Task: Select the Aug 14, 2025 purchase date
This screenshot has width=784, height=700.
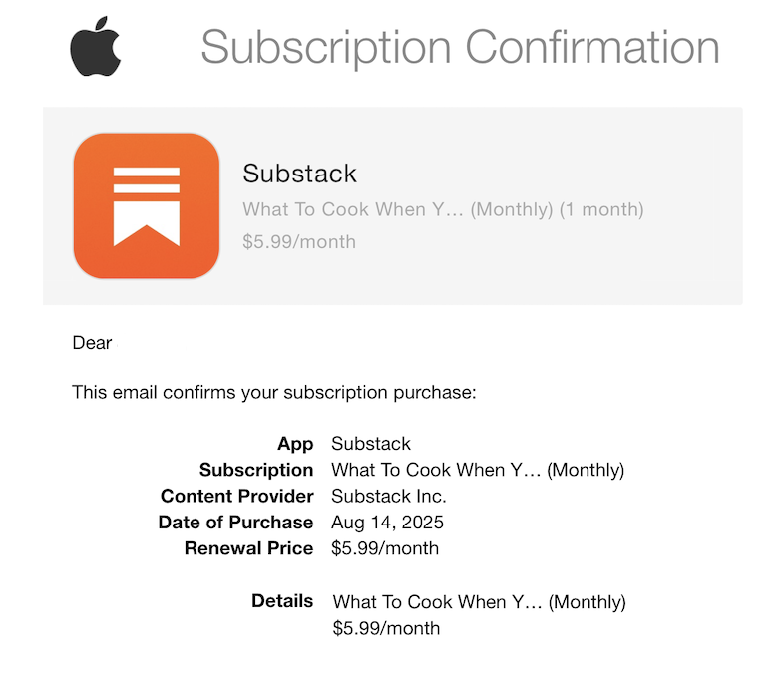Action: point(387,523)
